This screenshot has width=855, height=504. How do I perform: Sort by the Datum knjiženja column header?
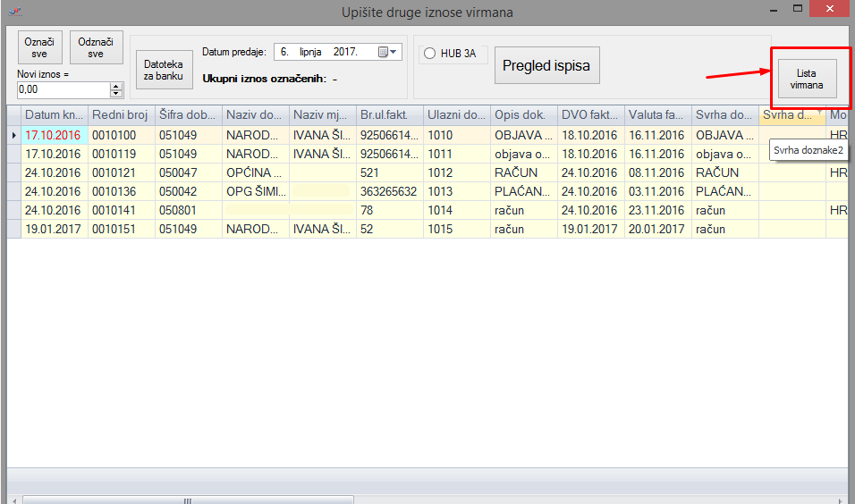tap(54, 115)
